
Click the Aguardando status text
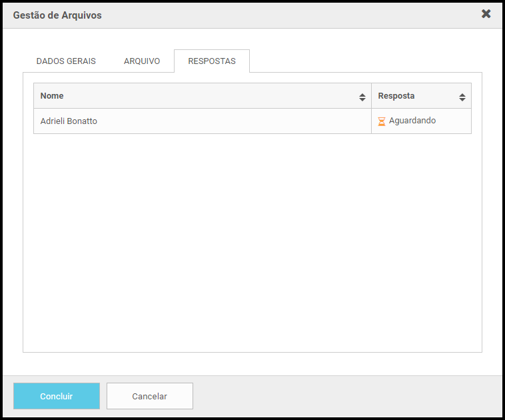pyautogui.click(x=412, y=121)
